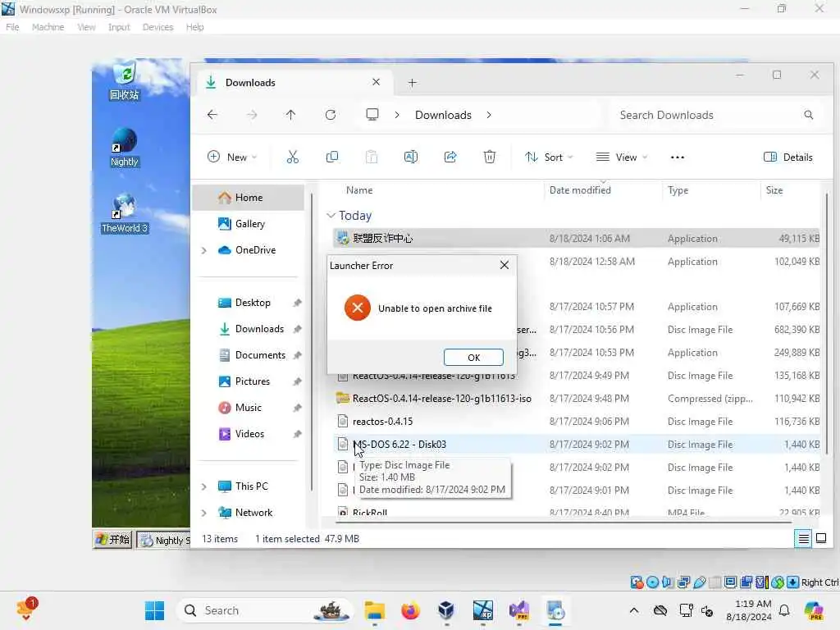Select ReactOS-0.4.14-release-120-g1b11613-iso zip folder
840x630 pixels.
pyautogui.click(x=576, y=399)
